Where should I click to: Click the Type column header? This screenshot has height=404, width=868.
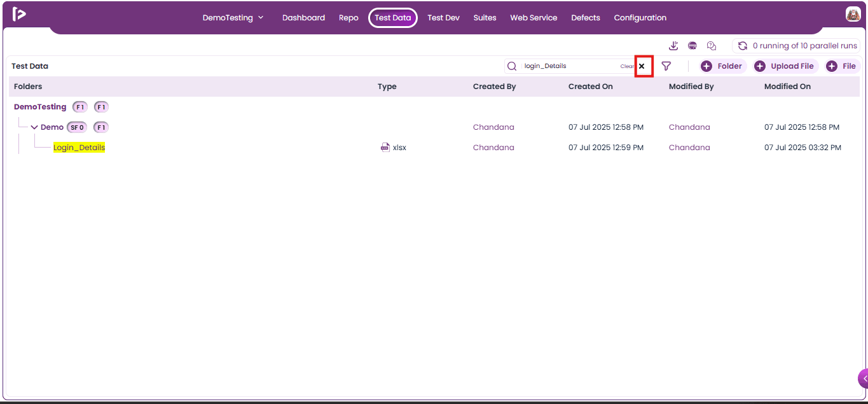[387, 87]
